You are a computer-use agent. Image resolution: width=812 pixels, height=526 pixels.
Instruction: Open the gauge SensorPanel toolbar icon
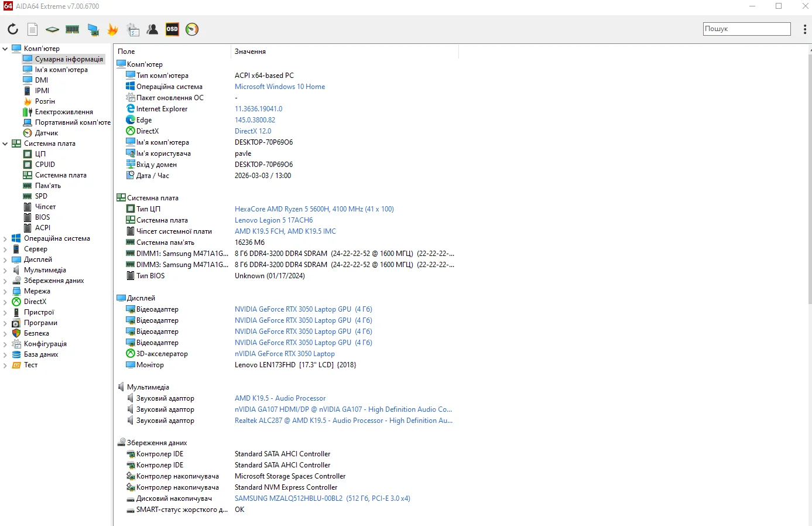[192, 29]
